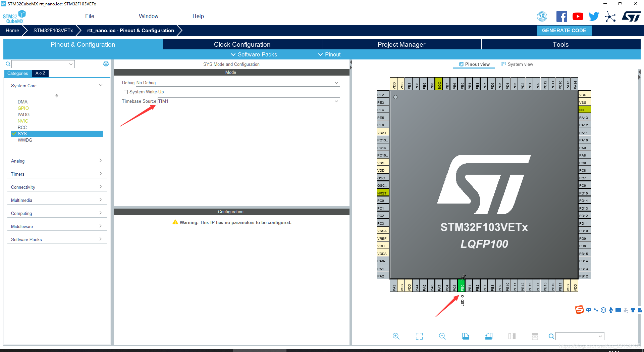
Task: Open the Twitter bird icon
Action: (594, 16)
